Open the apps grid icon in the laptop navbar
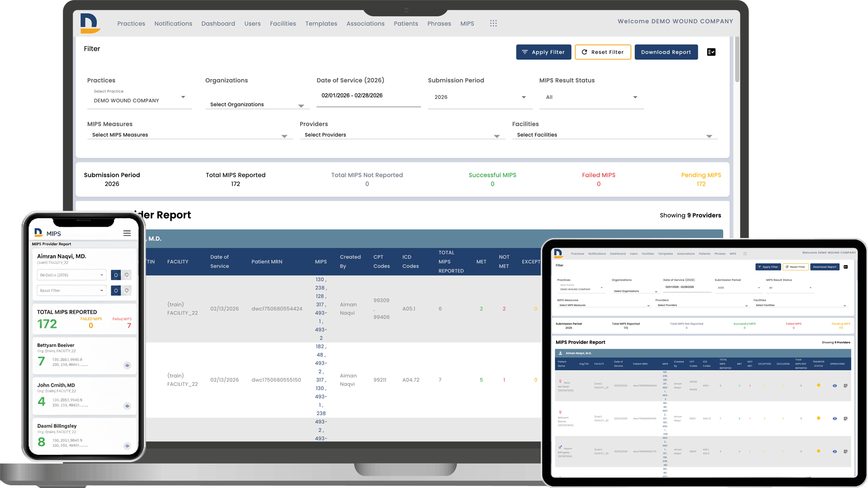This screenshot has height=488, width=868. [x=493, y=24]
